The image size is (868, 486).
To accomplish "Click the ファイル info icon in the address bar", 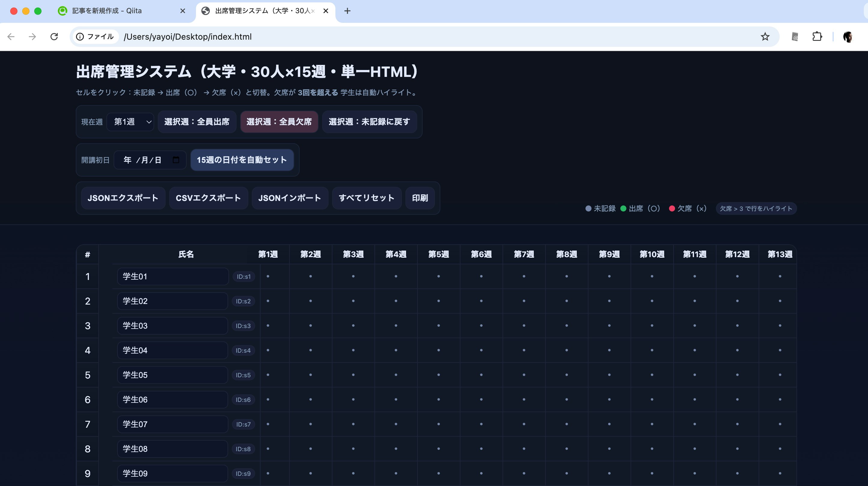I will 80,36.
